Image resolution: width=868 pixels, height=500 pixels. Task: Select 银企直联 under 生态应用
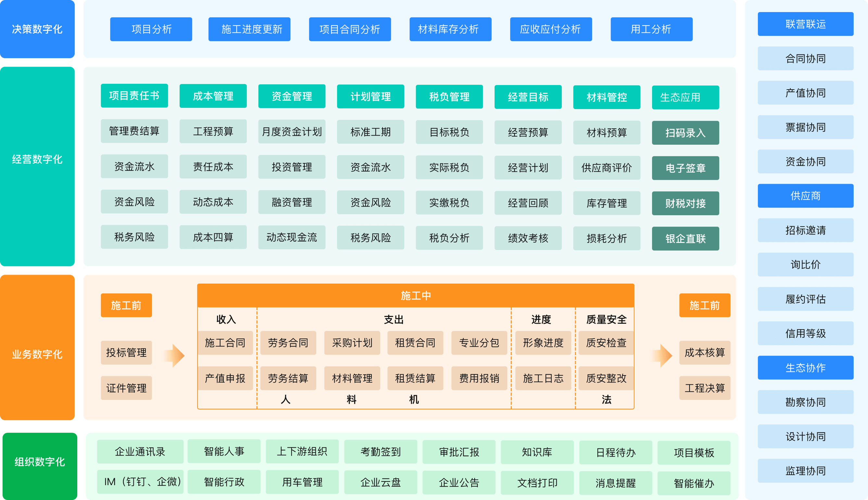pos(685,239)
